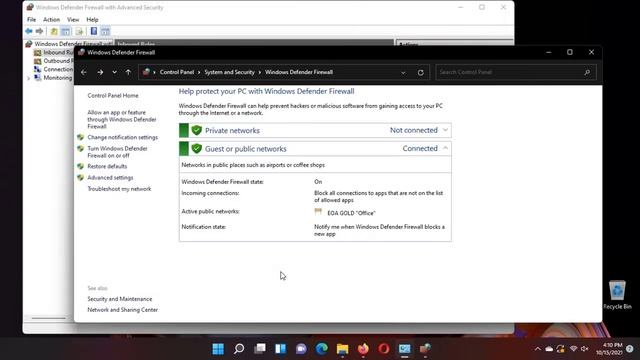Click the EOA GOLD "Office" network name
640x360 pixels.
point(351,213)
